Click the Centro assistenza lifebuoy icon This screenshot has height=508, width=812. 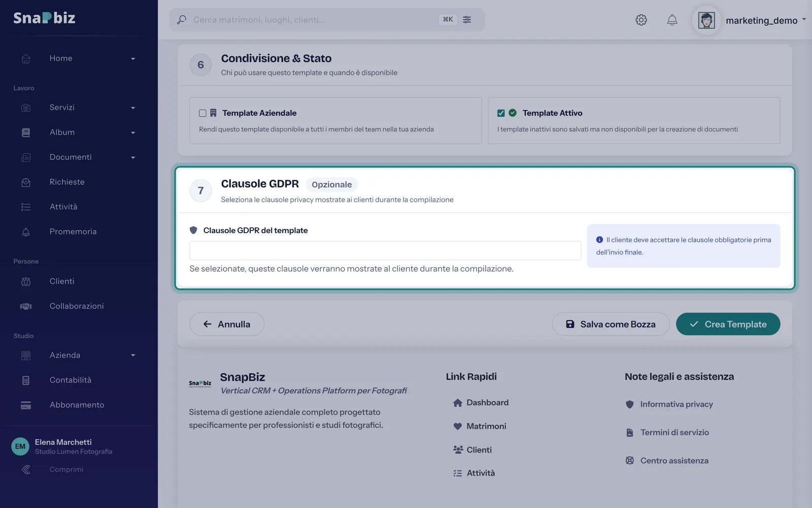(x=629, y=461)
